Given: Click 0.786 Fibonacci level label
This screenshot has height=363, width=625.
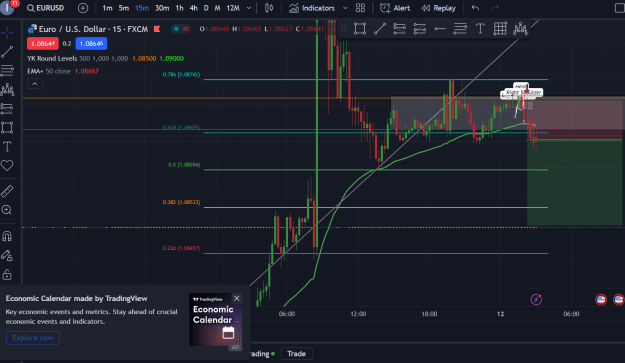Looking at the screenshot, I should [181, 75].
